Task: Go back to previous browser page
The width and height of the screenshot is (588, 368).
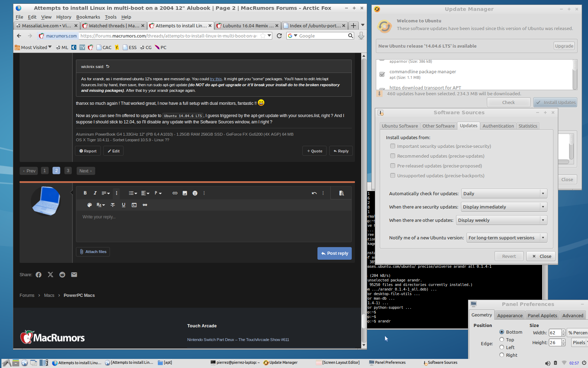Action: click(19, 36)
